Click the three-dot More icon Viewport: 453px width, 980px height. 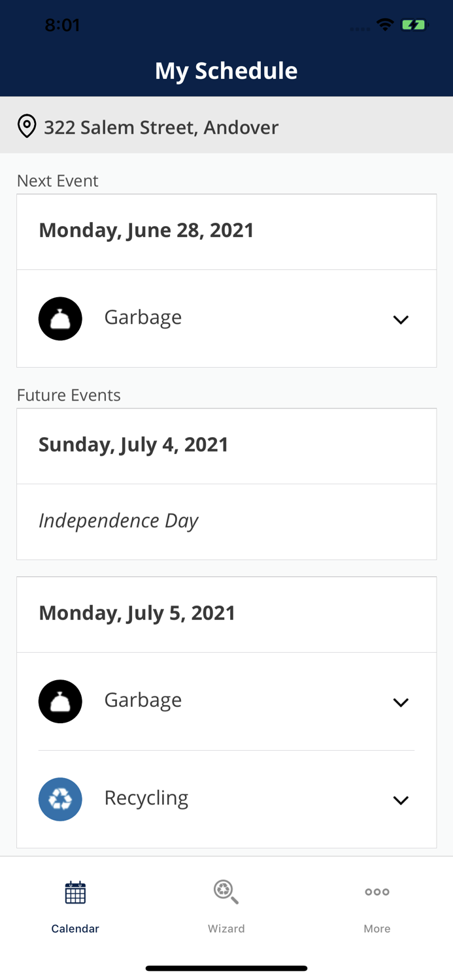pyautogui.click(x=377, y=891)
